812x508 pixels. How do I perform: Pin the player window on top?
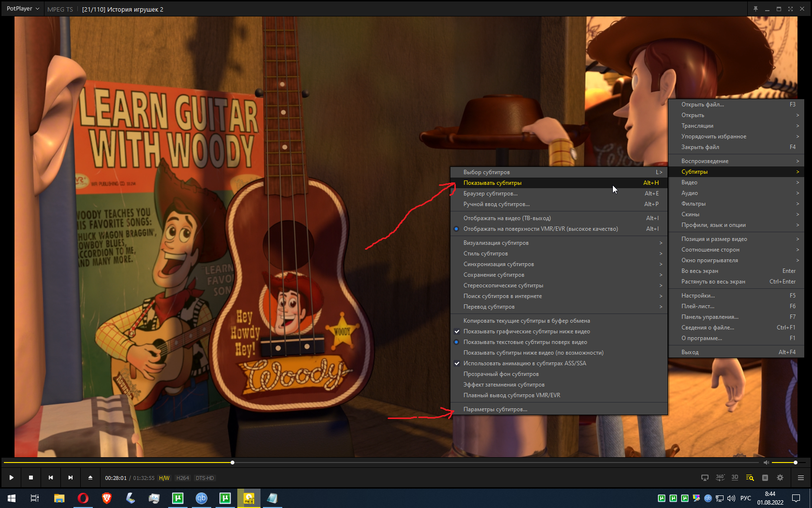[755, 9]
